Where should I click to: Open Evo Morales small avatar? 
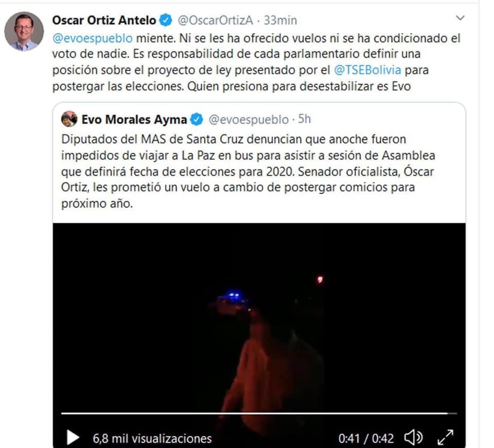(69, 119)
